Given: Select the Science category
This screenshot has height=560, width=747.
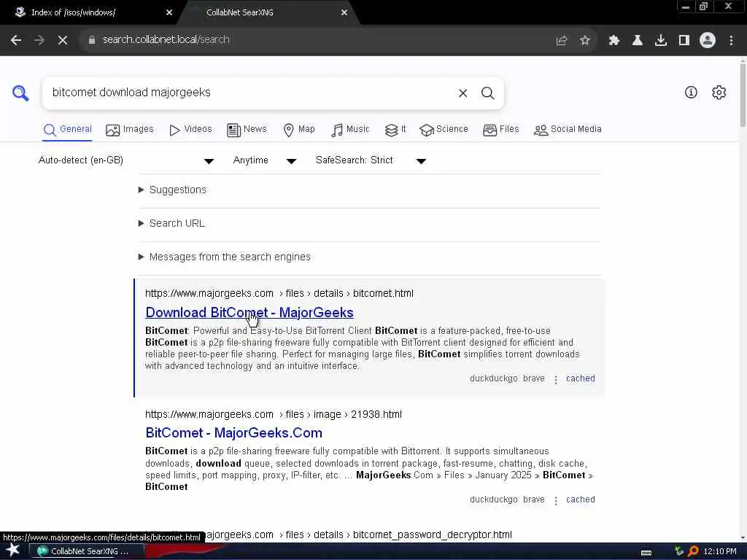Looking at the screenshot, I should click(x=444, y=130).
